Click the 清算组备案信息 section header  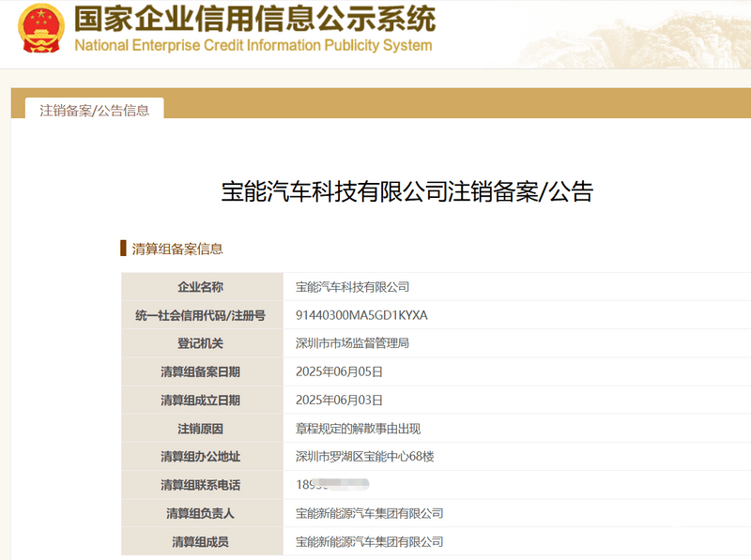click(177, 249)
